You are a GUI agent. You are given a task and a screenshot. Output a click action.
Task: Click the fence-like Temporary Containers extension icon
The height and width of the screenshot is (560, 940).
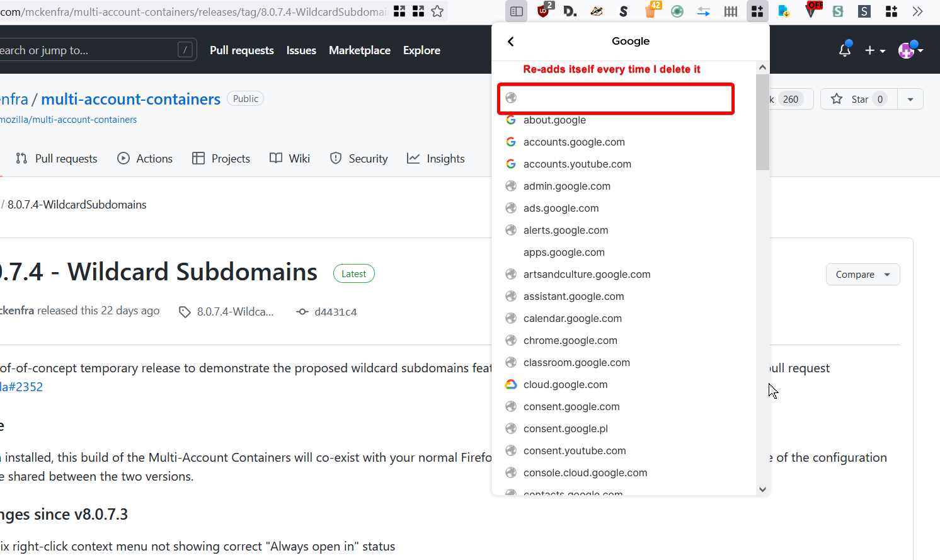(x=731, y=11)
